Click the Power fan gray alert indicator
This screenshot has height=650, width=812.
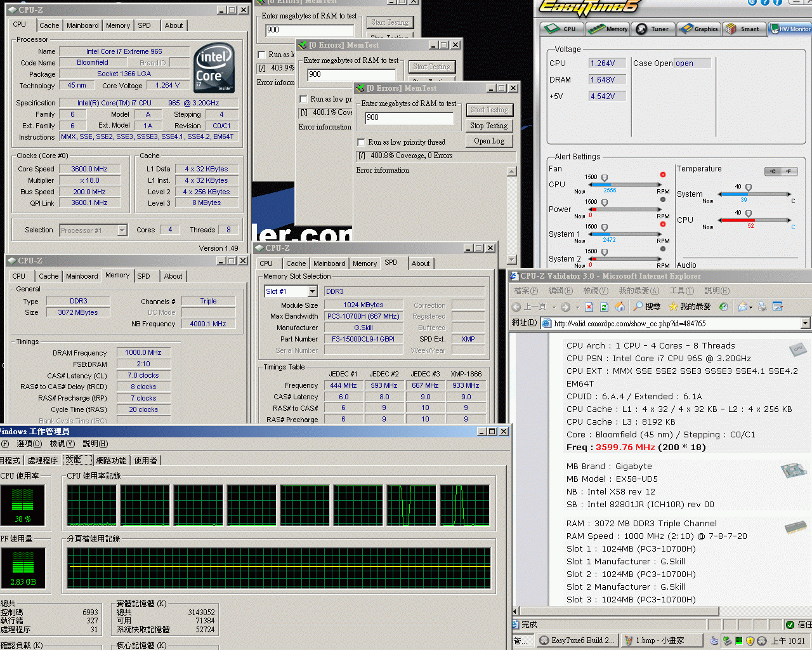(x=663, y=199)
